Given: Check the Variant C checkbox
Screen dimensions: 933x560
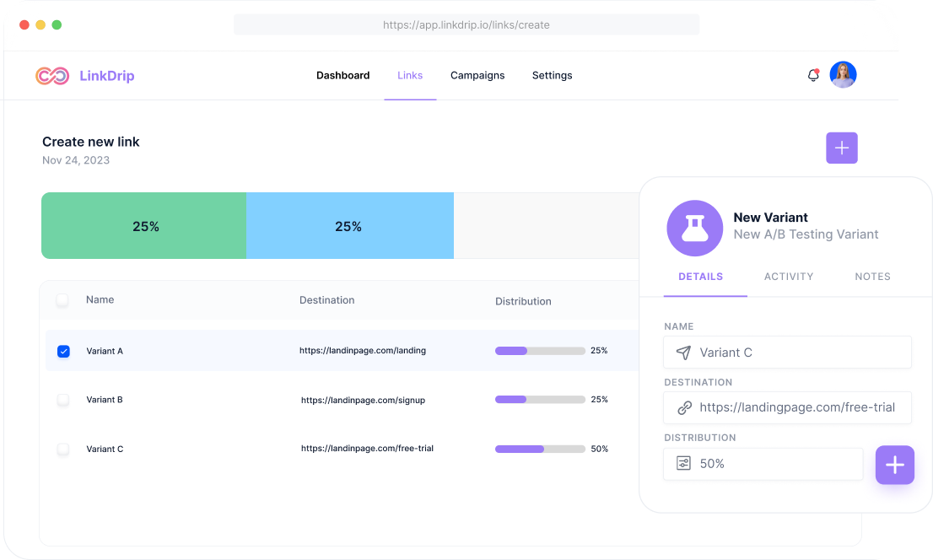Looking at the screenshot, I should coord(63,449).
